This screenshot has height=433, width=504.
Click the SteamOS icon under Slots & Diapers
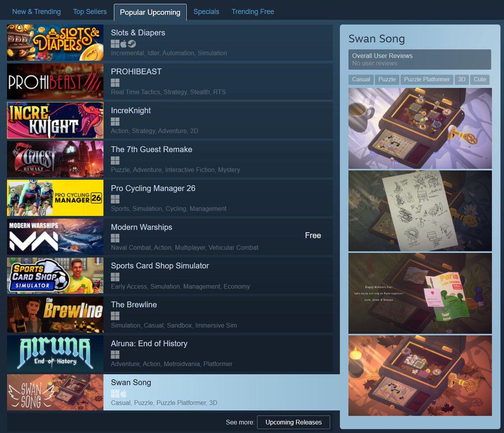click(132, 44)
